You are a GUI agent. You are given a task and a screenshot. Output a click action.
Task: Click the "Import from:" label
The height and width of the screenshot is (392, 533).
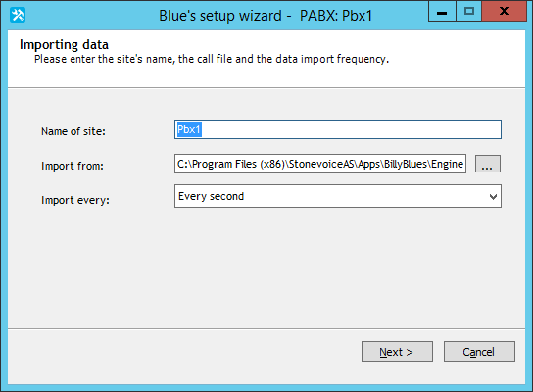73,166
